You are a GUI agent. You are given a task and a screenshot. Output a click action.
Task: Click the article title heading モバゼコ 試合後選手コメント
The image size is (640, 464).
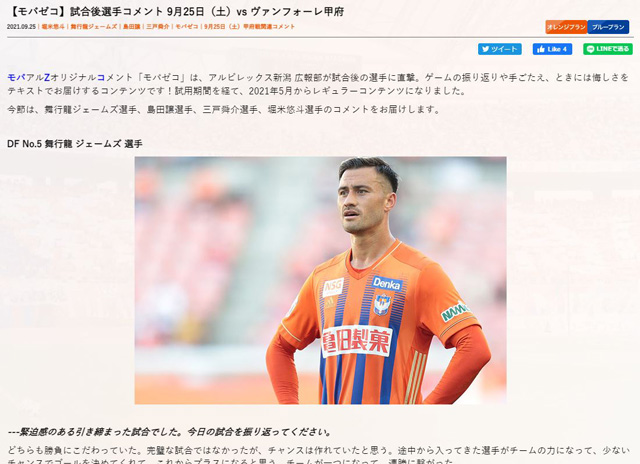pos(176,11)
